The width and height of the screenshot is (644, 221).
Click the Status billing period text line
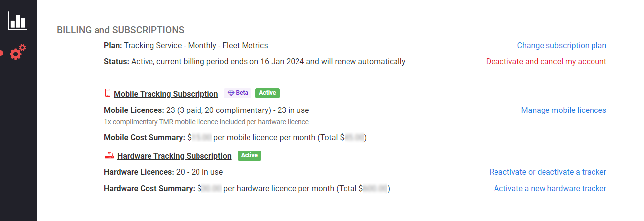(255, 62)
